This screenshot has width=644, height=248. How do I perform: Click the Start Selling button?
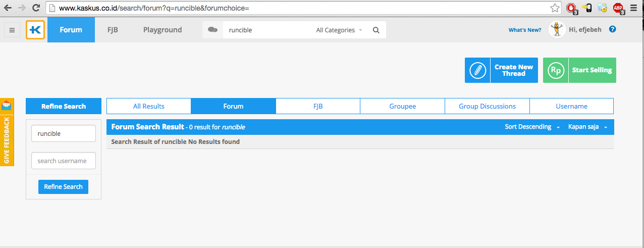(x=579, y=70)
